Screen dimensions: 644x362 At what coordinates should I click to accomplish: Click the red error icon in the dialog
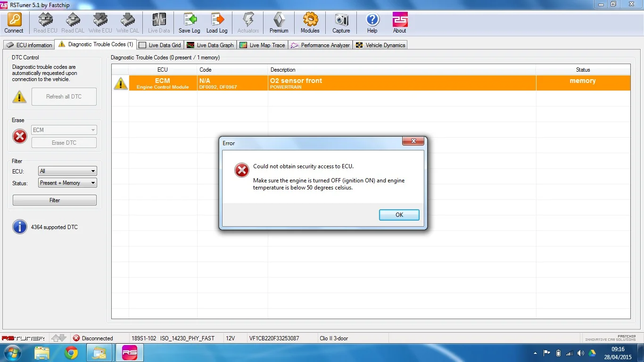coord(242,170)
